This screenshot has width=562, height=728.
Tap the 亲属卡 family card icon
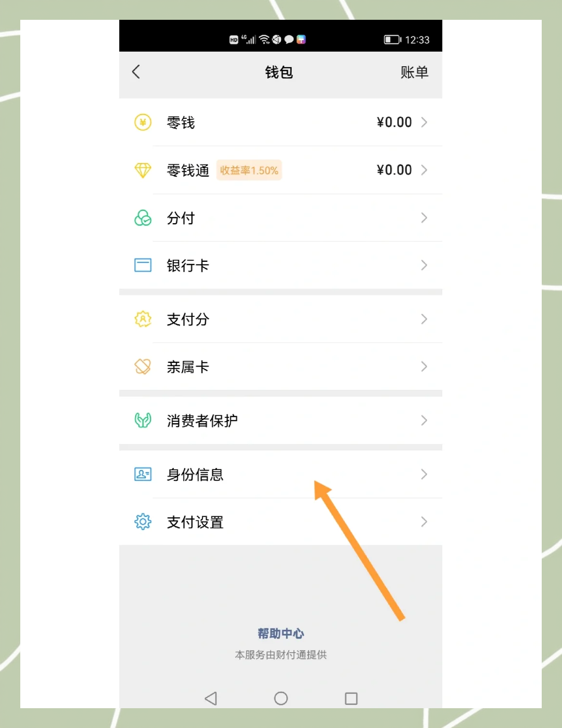(x=143, y=367)
